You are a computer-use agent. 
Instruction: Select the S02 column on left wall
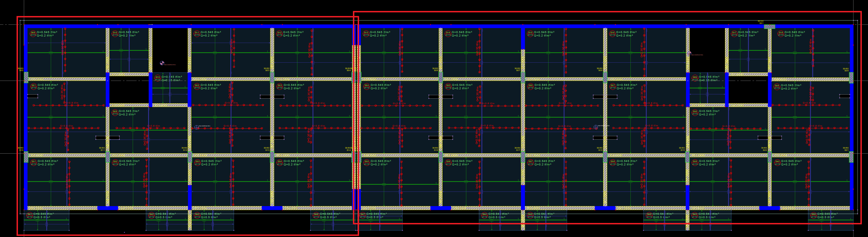(x=26, y=77)
